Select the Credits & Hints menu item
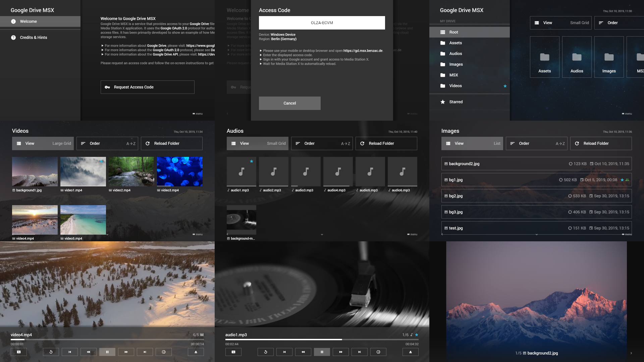The width and height of the screenshot is (644, 362). [40, 38]
